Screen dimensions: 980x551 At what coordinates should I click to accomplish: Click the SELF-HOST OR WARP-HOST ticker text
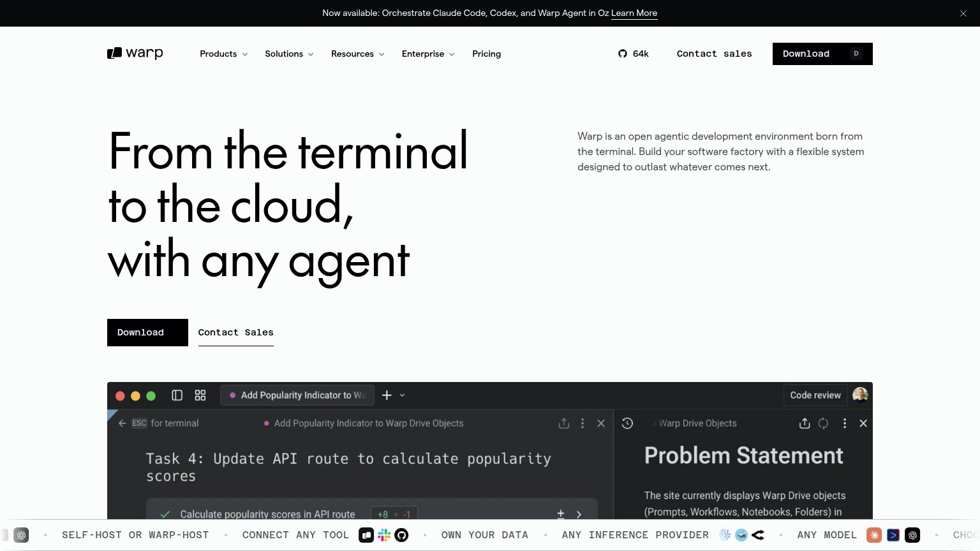click(x=135, y=535)
